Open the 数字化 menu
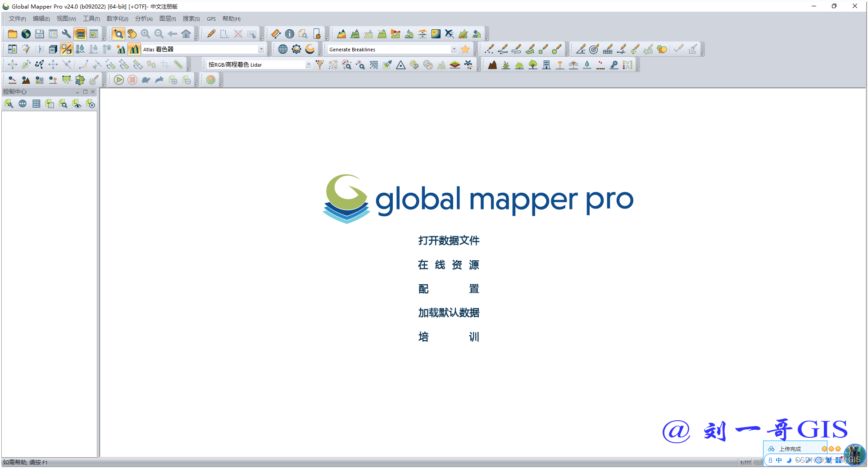The image size is (868, 468). click(x=117, y=19)
